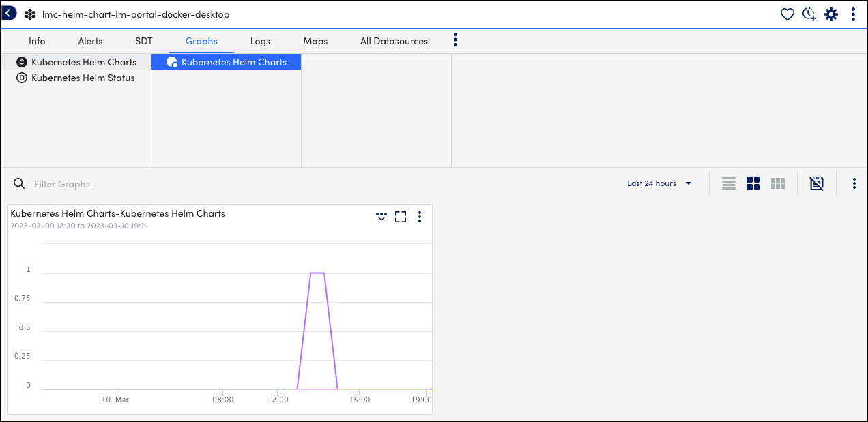This screenshot has width=868, height=422.
Task: Click the graph title Kubernetes Helm Charts-Kubernetes Helm Charts
Action: (x=117, y=213)
